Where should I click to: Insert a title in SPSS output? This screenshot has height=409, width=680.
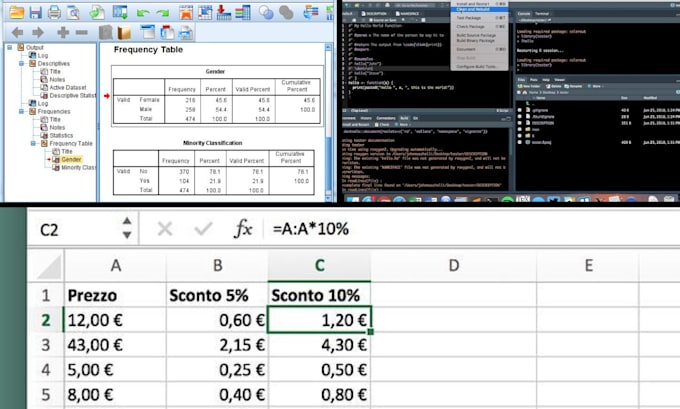coord(167,32)
